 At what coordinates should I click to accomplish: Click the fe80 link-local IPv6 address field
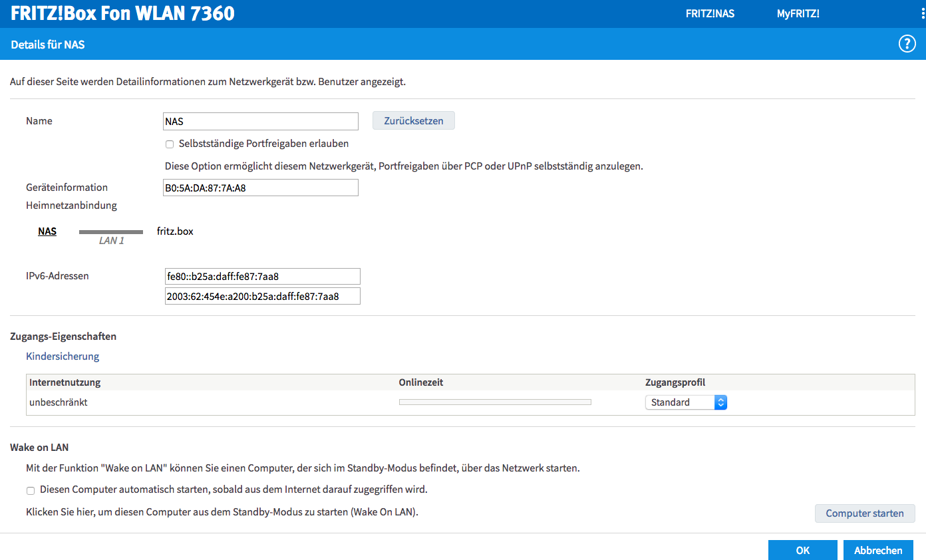coord(263,277)
